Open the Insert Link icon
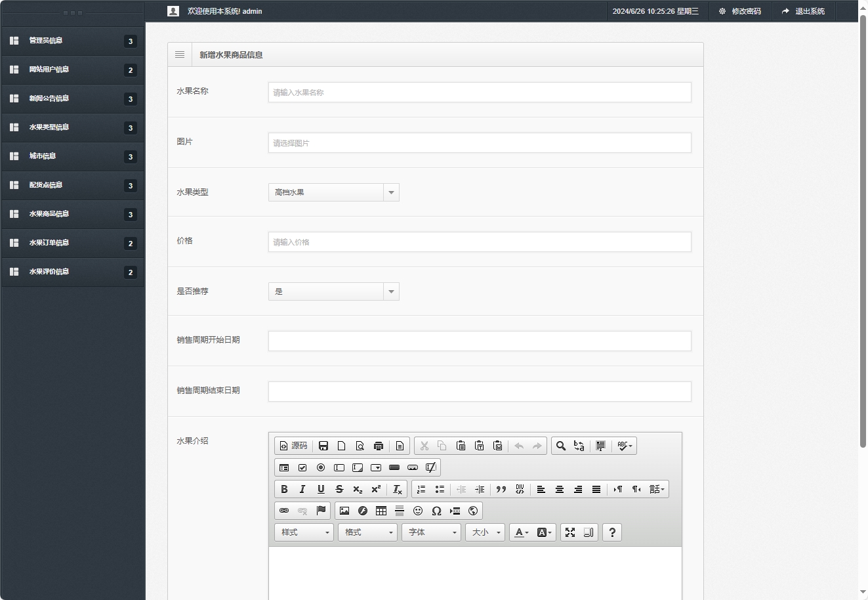868x600 pixels. coord(284,511)
